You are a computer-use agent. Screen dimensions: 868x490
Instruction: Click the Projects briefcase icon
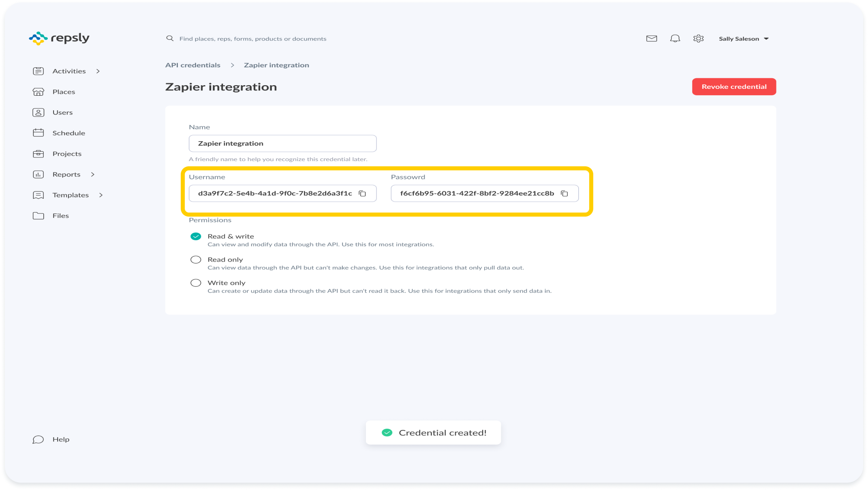pos(38,154)
